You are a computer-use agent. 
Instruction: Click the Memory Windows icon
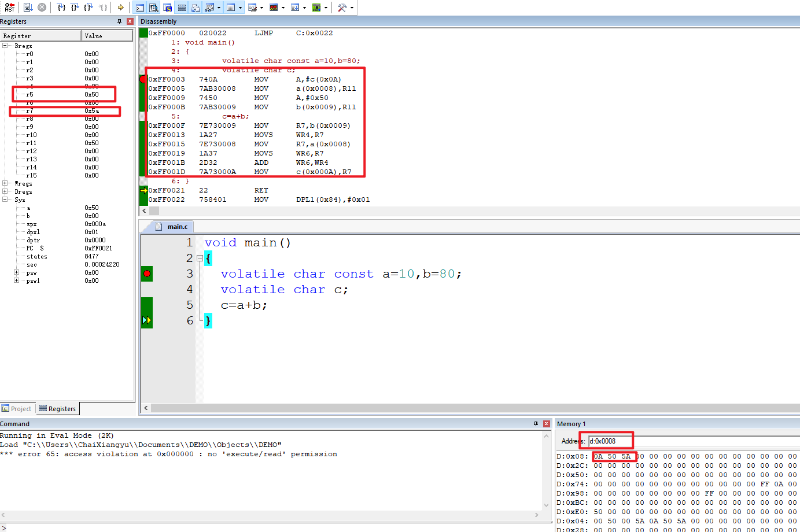coord(231,8)
